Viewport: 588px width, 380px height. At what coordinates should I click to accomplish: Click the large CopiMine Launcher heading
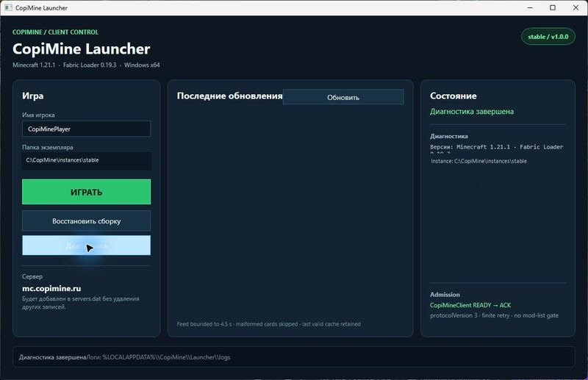(82, 49)
